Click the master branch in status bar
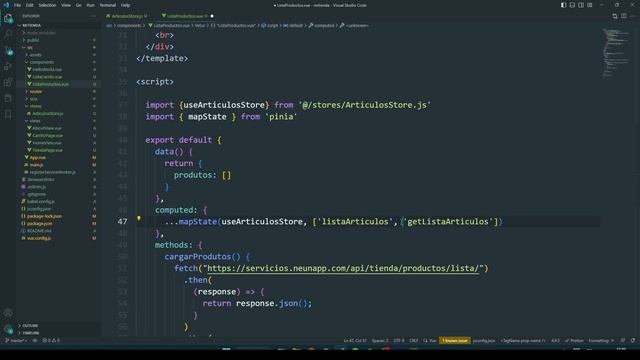This screenshot has height=360, width=640. [16, 340]
